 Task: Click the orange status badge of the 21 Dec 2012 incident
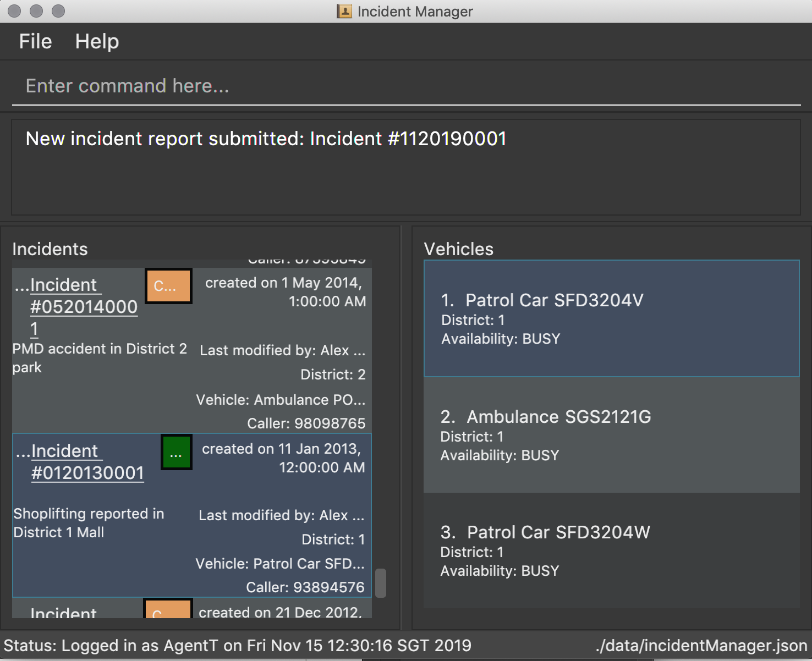(168, 609)
